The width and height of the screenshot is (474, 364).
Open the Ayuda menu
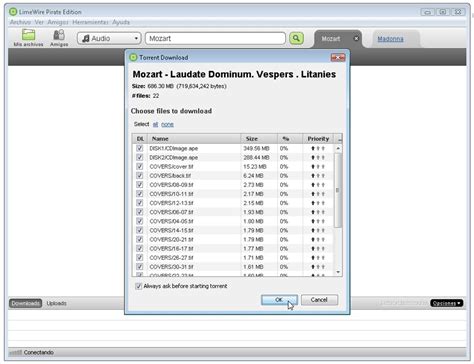click(121, 22)
